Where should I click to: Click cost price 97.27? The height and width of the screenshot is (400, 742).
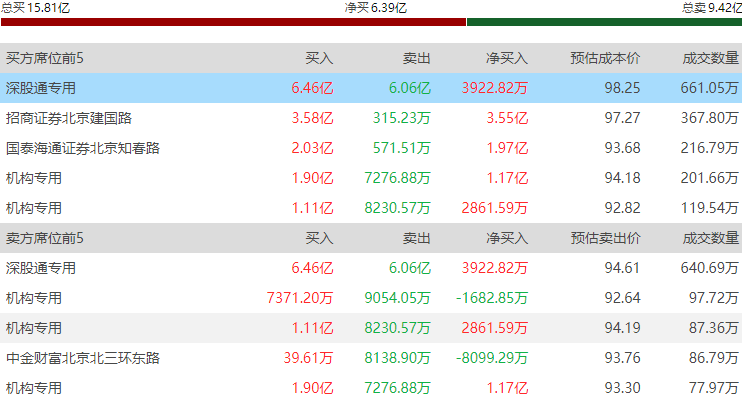pyautogui.click(x=622, y=118)
